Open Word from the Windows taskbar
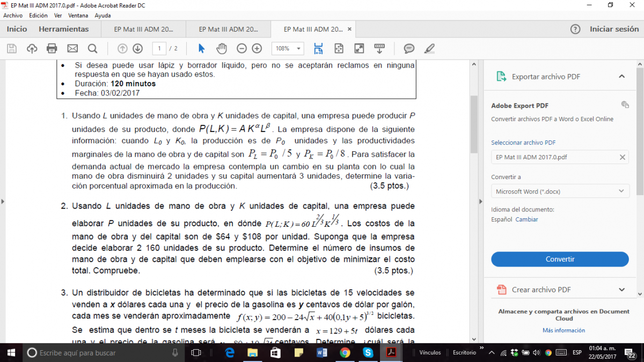Viewport: 644px width, 362px height. tap(322, 352)
